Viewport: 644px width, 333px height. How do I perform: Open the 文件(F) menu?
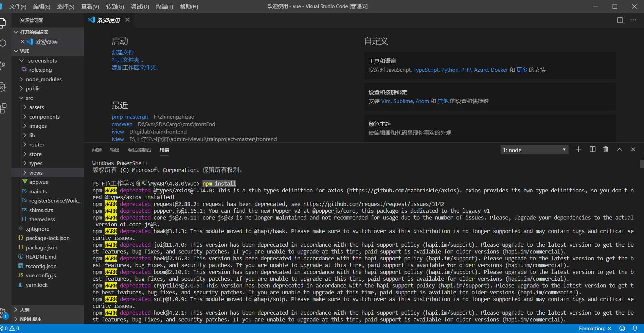click(x=18, y=6)
